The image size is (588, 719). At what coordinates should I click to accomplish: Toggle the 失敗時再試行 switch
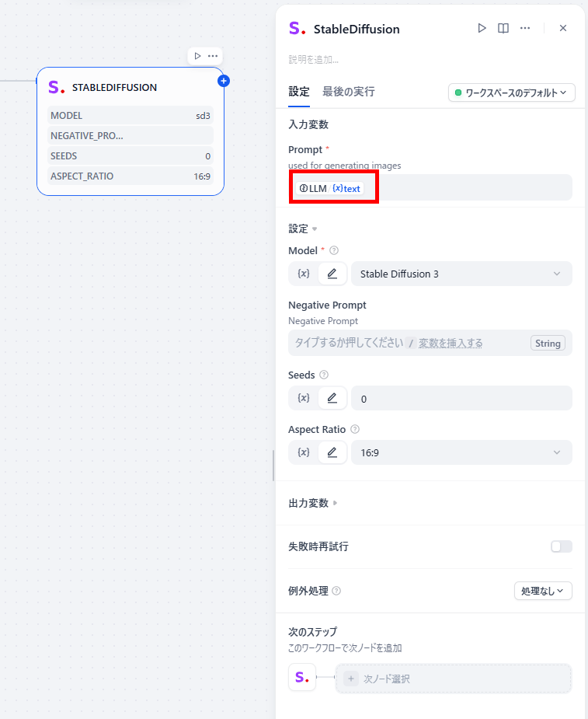click(x=562, y=546)
